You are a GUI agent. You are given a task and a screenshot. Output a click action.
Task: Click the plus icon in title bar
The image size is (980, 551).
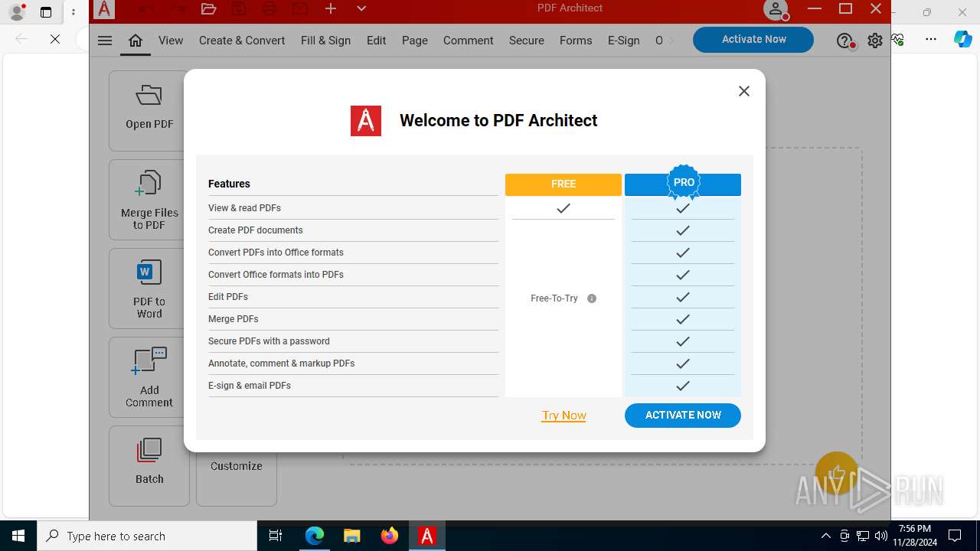click(x=331, y=9)
